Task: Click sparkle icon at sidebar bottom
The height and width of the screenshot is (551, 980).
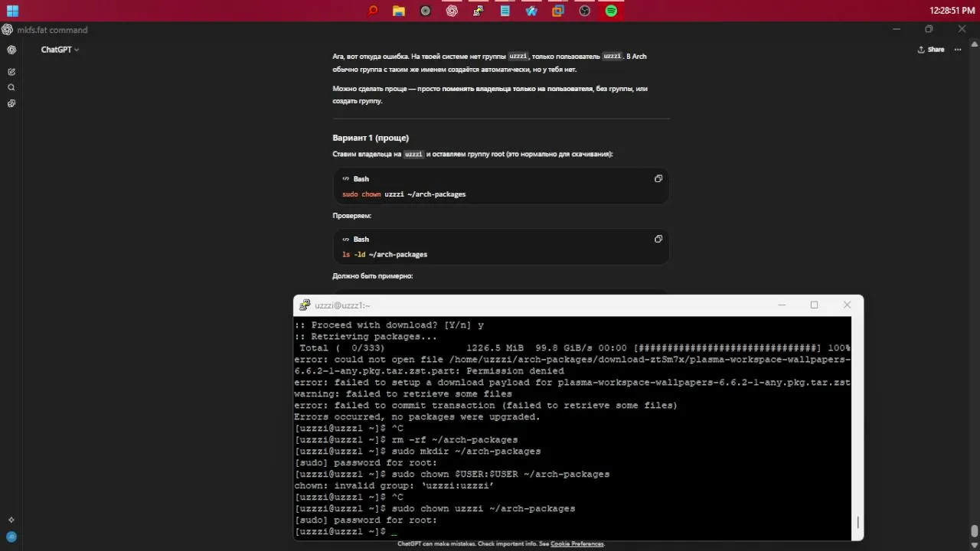Action: [11, 520]
